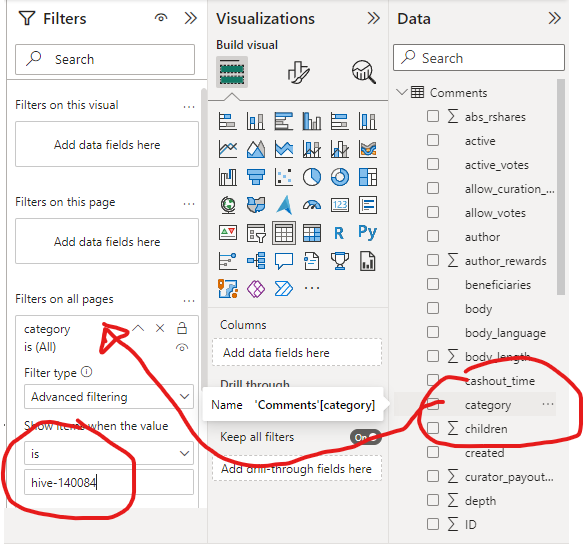Open the Analytics magnifier tab

pyautogui.click(x=364, y=72)
